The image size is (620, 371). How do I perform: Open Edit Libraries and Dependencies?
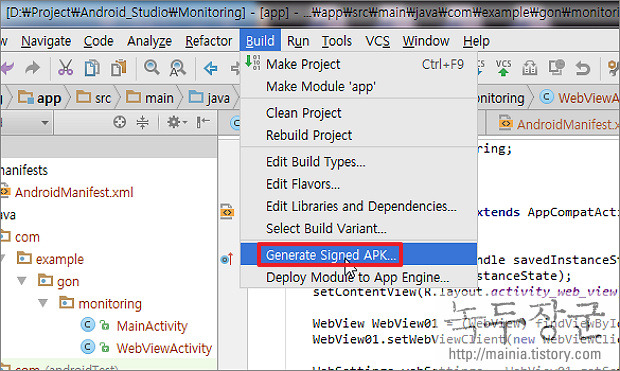tap(358, 206)
